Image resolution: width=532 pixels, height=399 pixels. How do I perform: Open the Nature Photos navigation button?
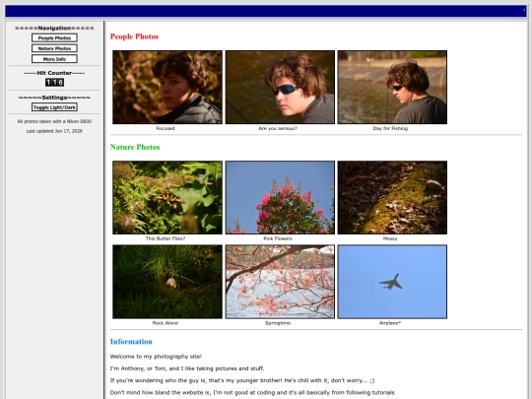54,48
